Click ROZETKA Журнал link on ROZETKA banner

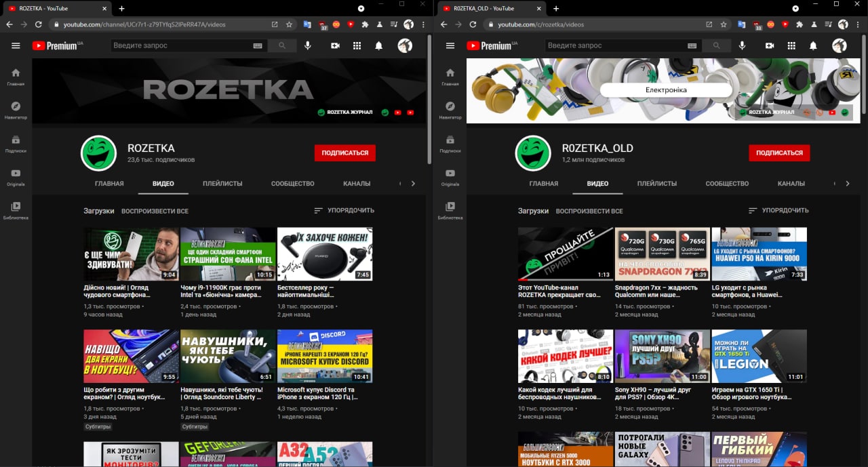pyautogui.click(x=345, y=113)
